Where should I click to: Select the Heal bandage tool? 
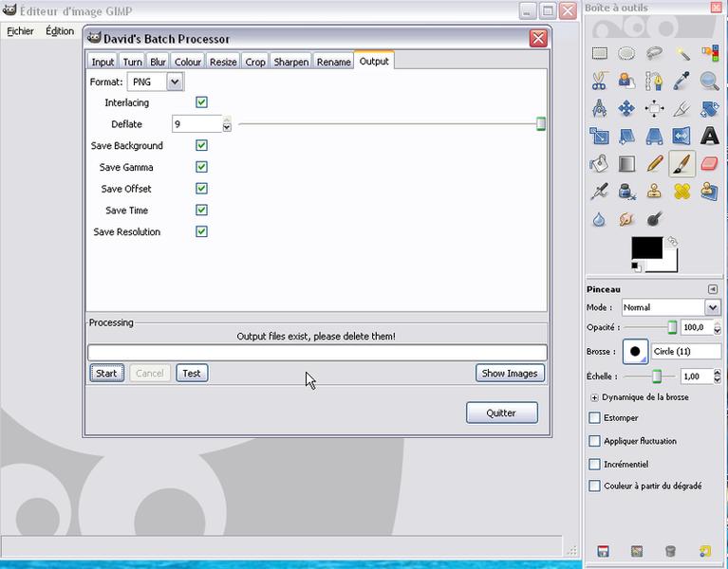682,191
